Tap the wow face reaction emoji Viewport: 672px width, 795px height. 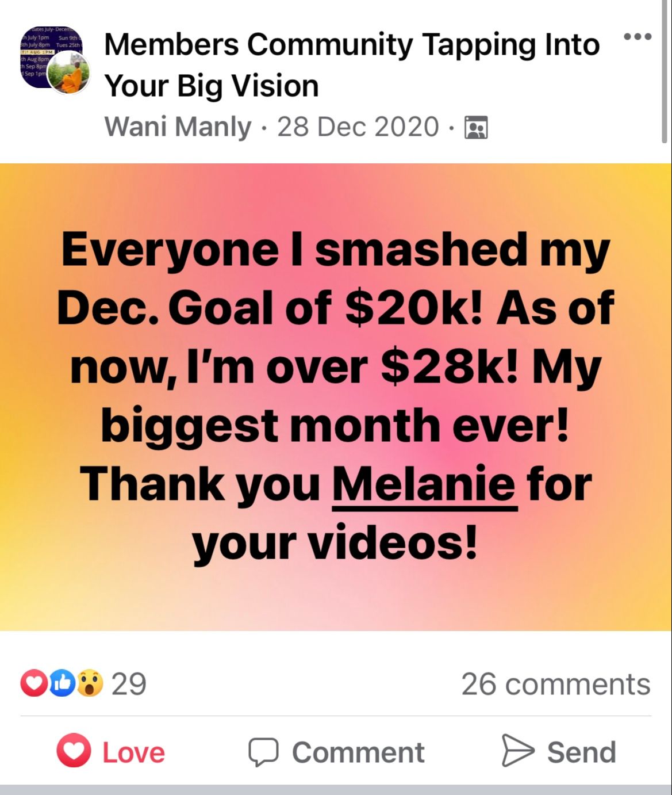tap(89, 683)
